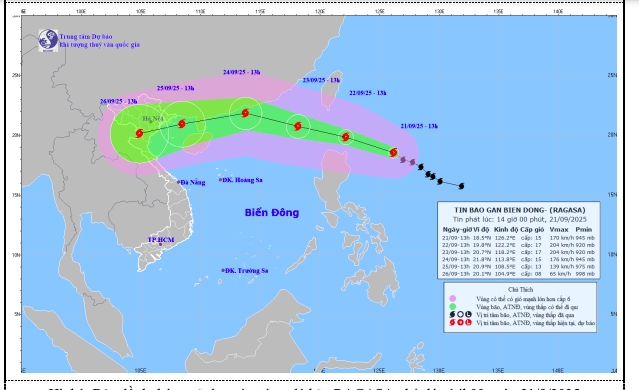Click the 'Tin phát lúc: 14 giờ 00 phút' line

pos(520,219)
